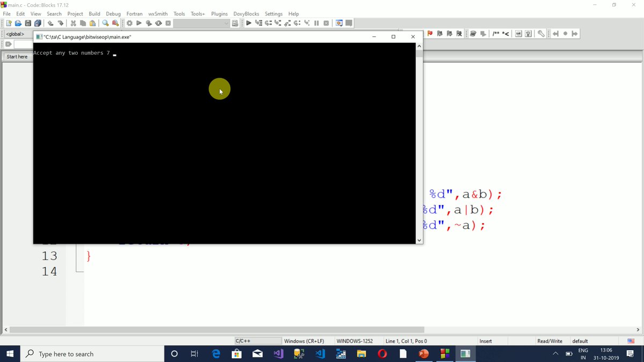Viewport: 644px width, 362px height.
Task: Open the Replace dialog icon
Action: click(115, 23)
